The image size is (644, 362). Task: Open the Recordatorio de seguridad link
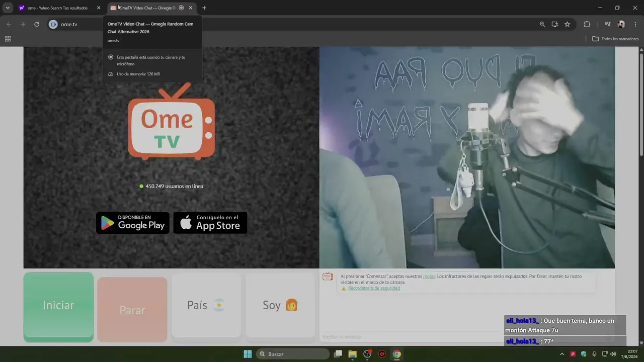[374, 288]
